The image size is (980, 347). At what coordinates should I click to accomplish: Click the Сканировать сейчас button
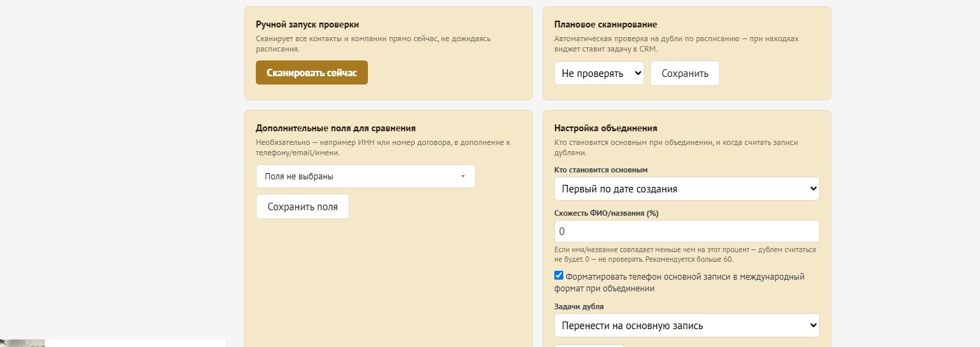click(x=312, y=73)
